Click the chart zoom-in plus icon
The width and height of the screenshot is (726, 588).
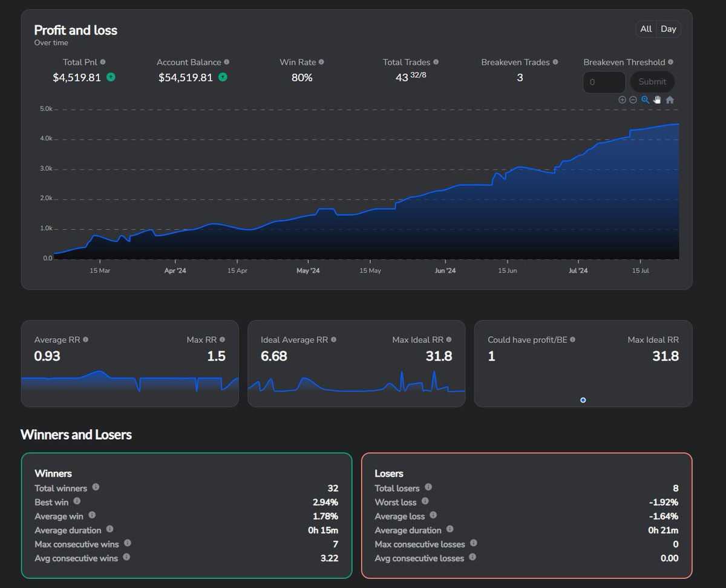click(622, 100)
